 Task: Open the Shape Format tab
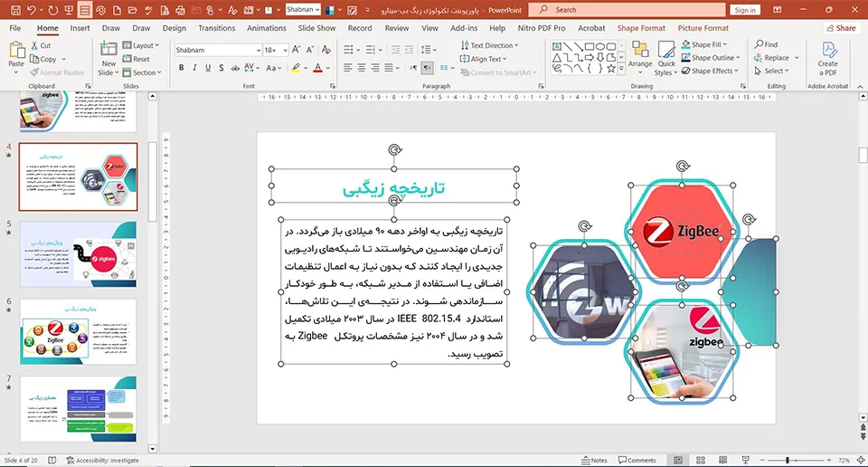[x=641, y=28]
